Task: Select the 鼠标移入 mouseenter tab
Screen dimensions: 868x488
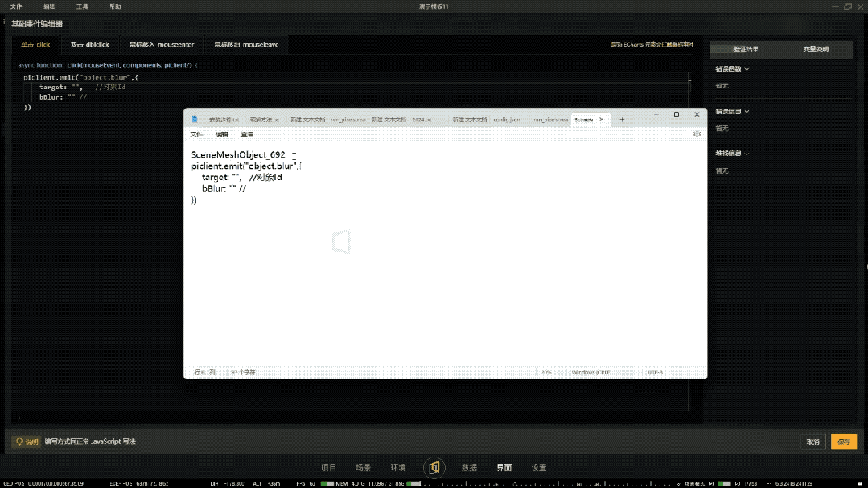Action: [162, 45]
